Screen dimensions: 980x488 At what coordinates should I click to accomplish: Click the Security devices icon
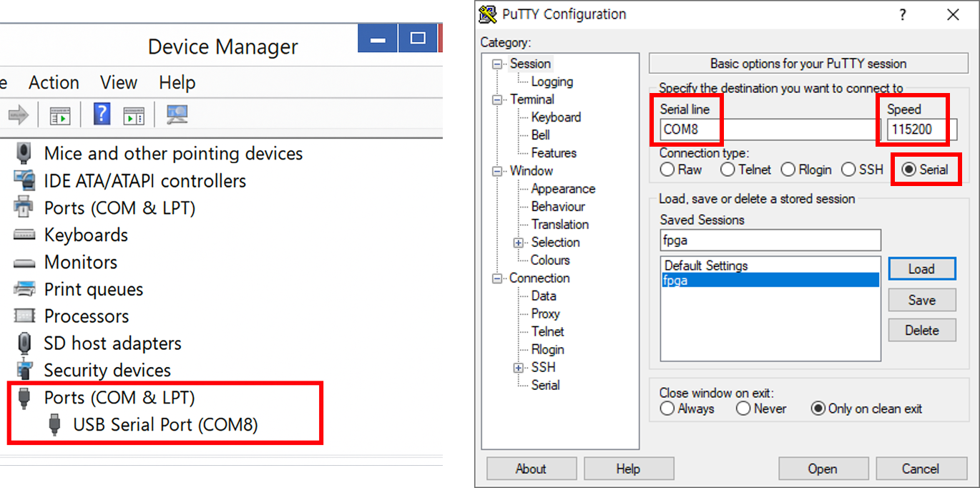click(x=24, y=370)
